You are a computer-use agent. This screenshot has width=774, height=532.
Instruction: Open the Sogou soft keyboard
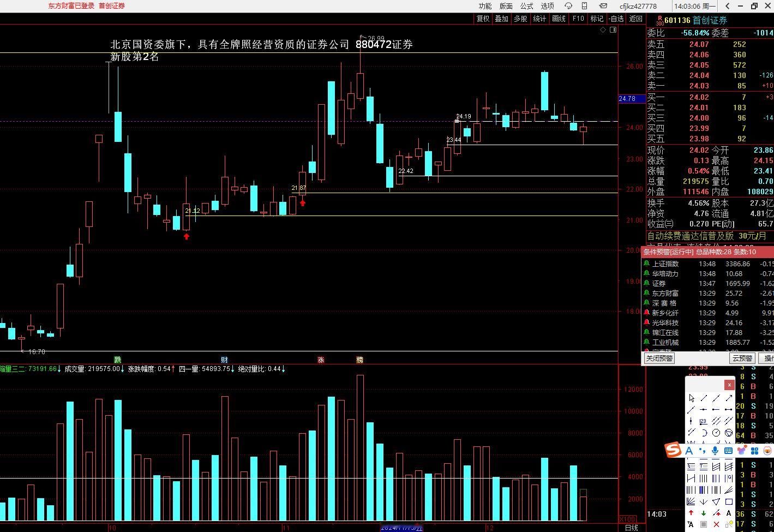[x=728, y=451]
